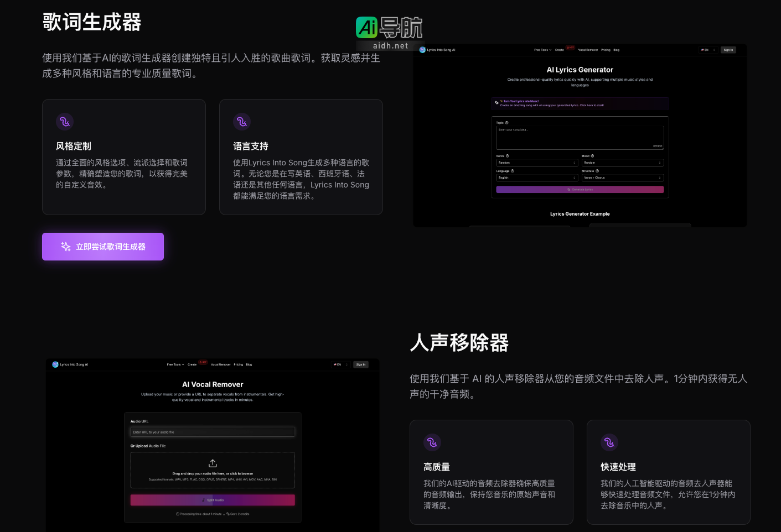Viewport: 781px width, 532px height.
Task: Click the Audio URL input field
Action: [x=213, y=431]
